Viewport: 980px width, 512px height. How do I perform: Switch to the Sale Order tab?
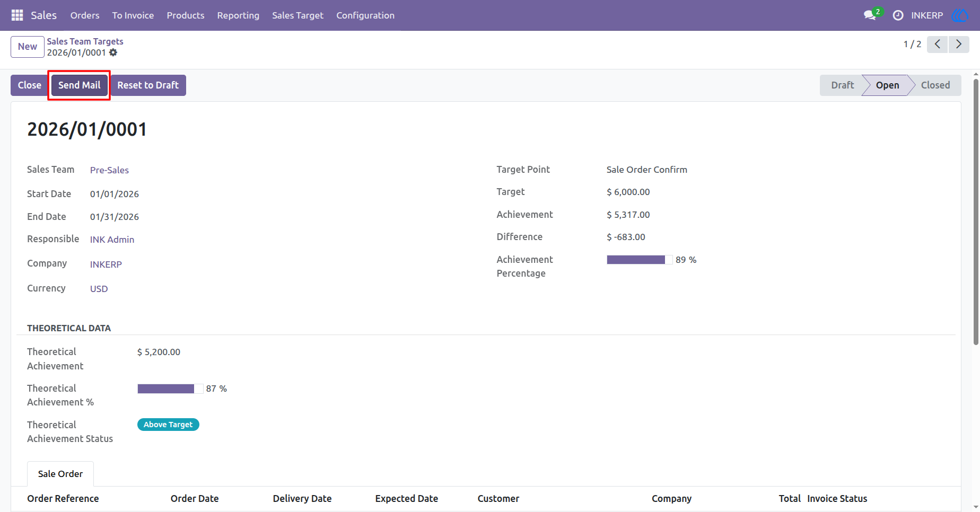click(x=60, y=474)
